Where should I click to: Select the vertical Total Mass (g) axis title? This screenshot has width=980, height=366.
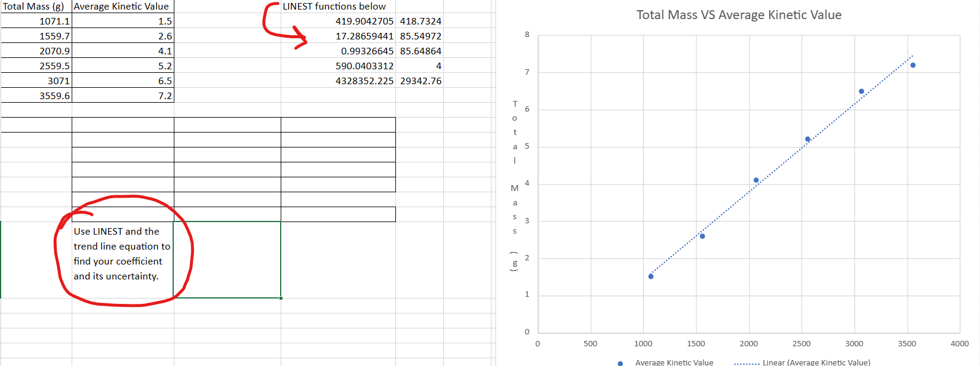pyautogui.click(x=514, y=186)
